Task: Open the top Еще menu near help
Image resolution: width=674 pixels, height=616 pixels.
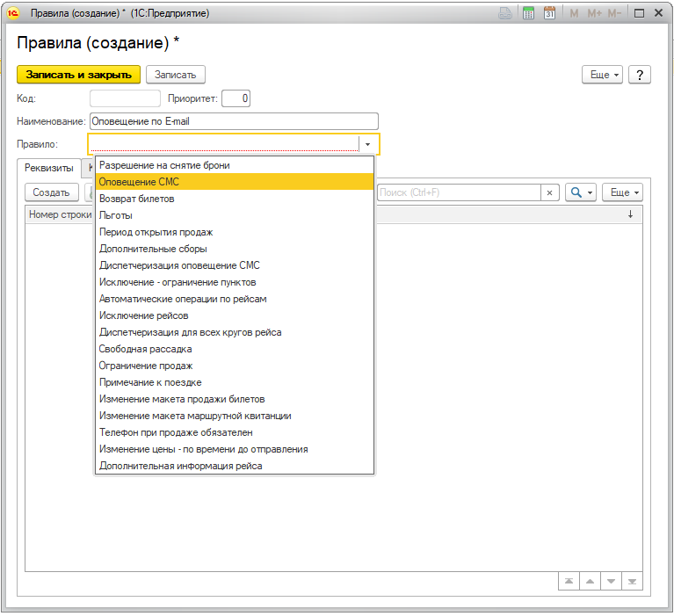Action: pyautogui.click(x=603, y=75)
